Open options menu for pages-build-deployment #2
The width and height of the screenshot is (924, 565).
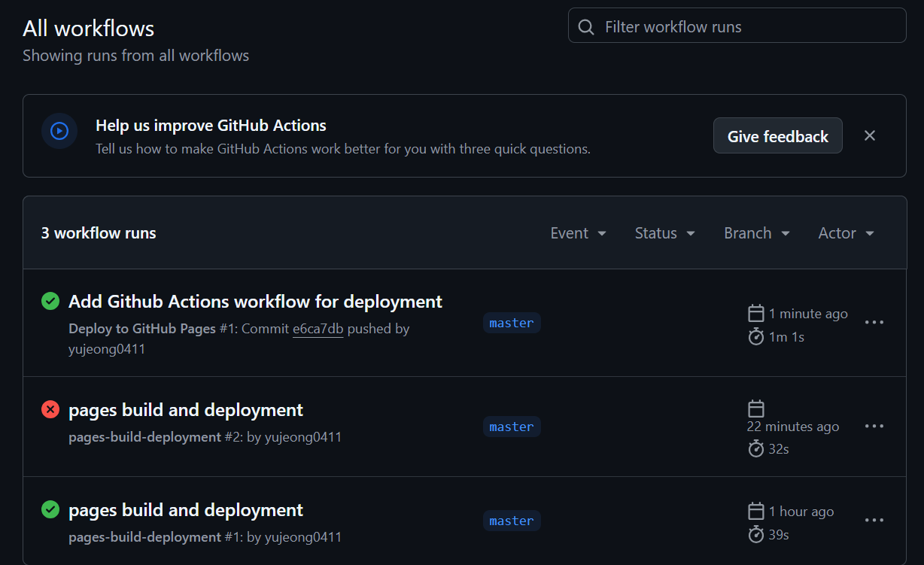pyautogui.click(x=874, y=426)
